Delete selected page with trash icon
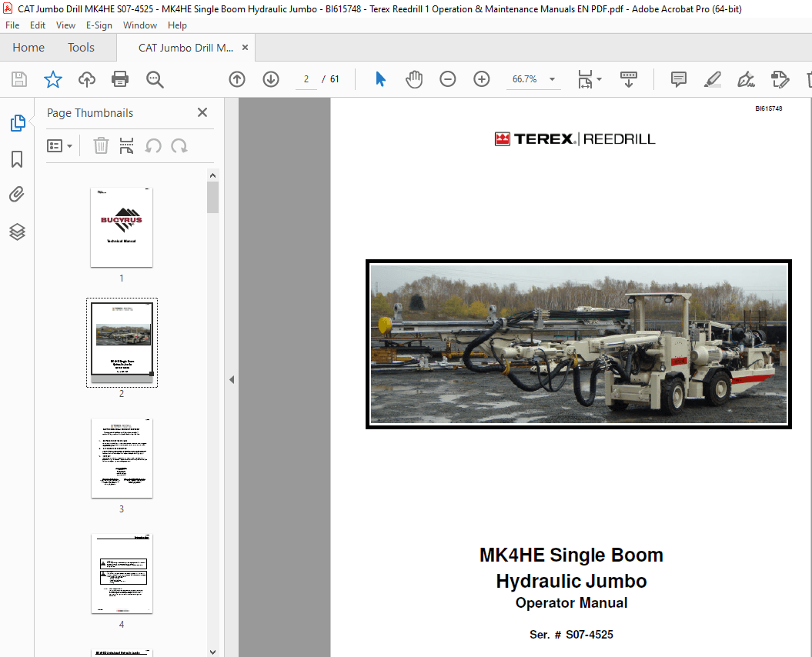This screenshot has width=812, height=657. pyautogui.click(x=101, y=145)
